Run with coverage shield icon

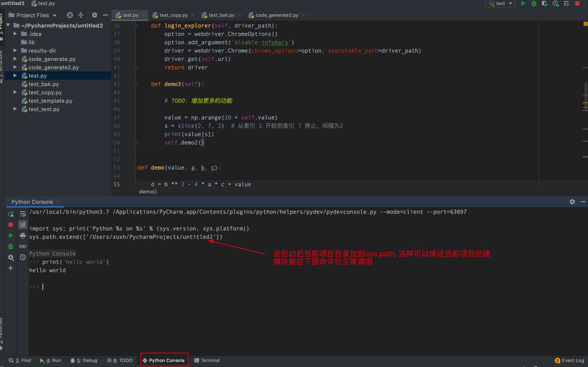click(x=545, y=4)
